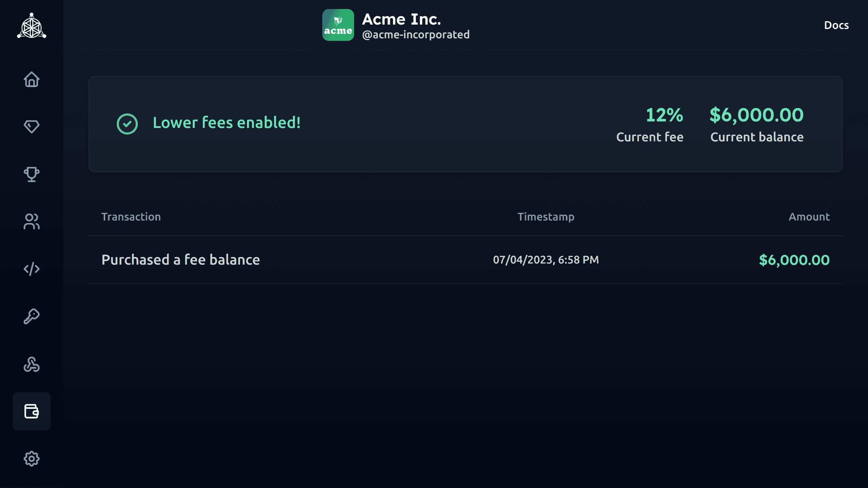Open the diamond tag icon in sidebar
The height and width of the screenshot is (488, 868).
point(31,127)
